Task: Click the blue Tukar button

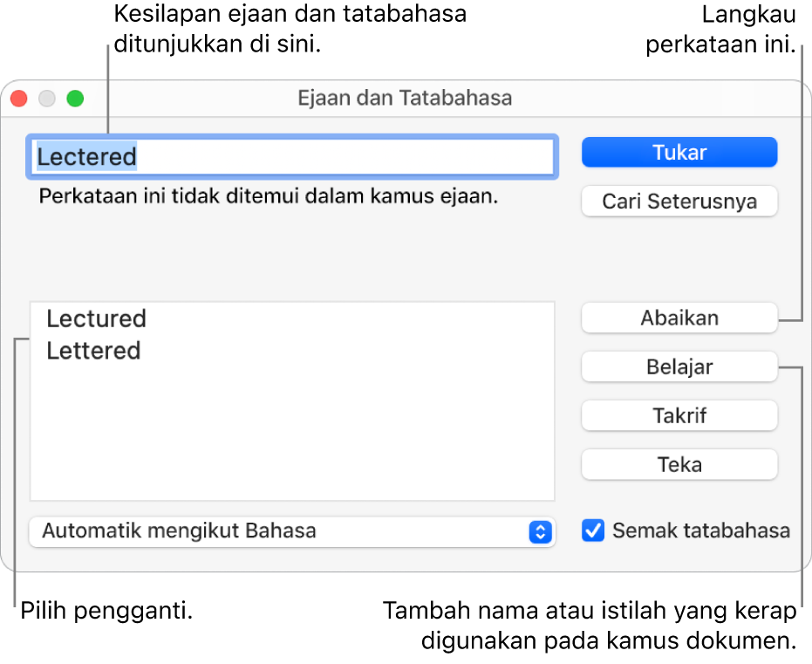Action: click(x=679, y=153)
